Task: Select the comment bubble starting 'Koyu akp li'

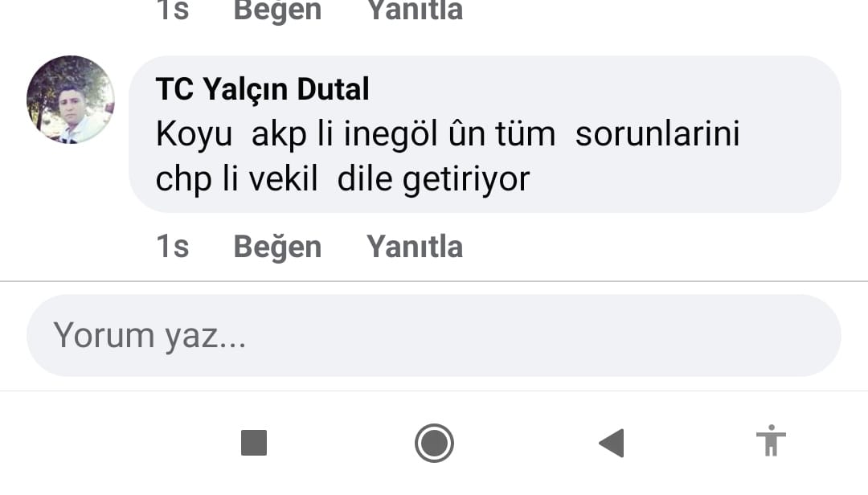Action: tap(485, 134)
